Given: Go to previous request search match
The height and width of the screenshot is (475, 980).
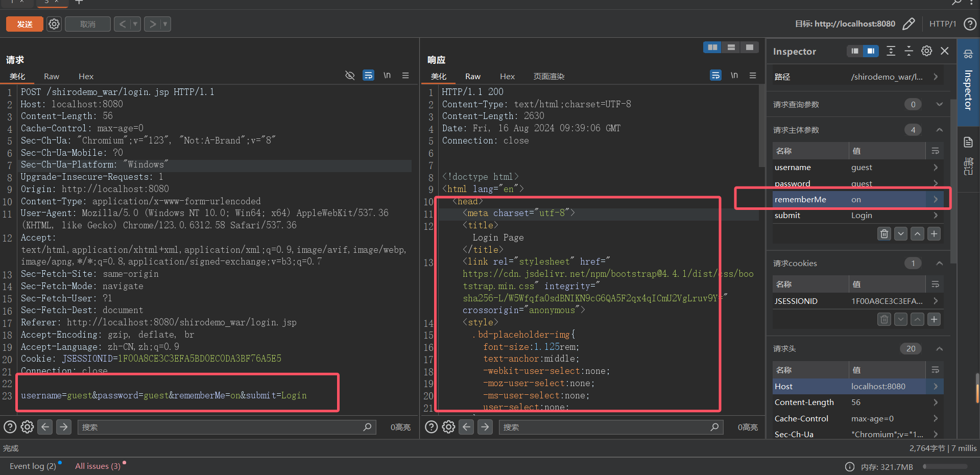Looking at the screenshot, I should [x=45, y=427].
